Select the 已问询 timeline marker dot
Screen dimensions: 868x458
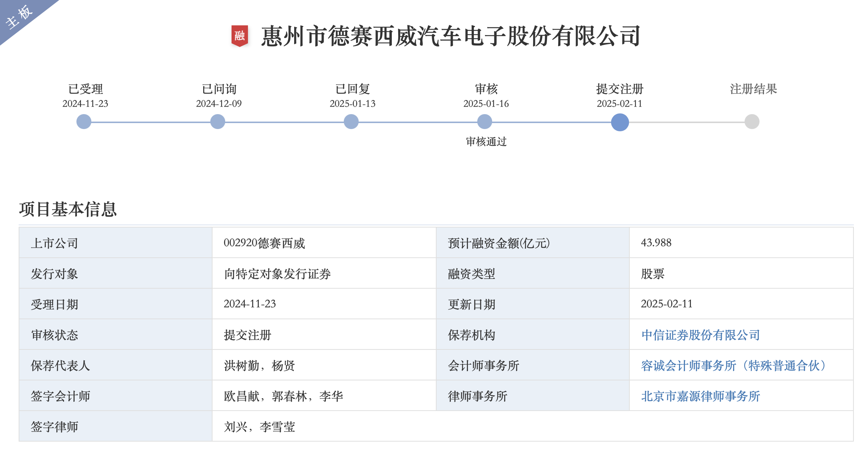(218, 122)
